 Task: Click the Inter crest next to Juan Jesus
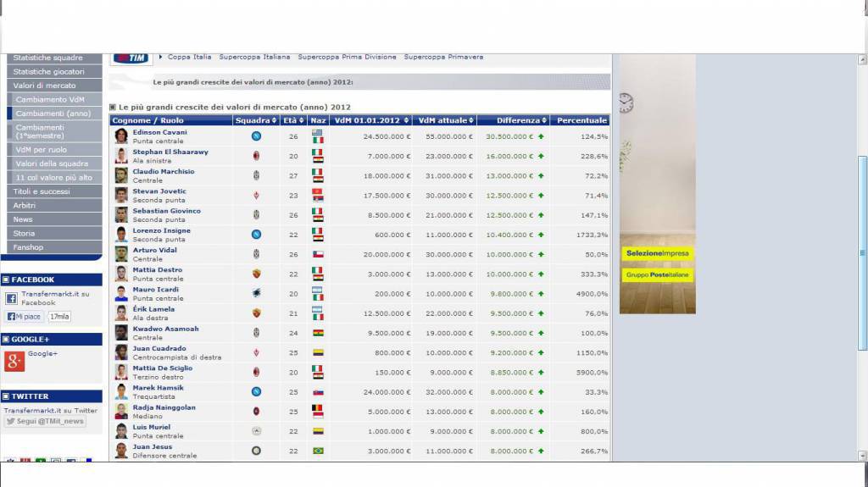point(256,451)
